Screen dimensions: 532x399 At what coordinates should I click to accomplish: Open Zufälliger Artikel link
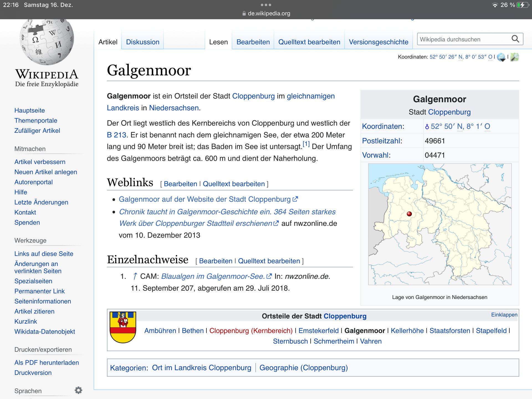[37, 131]
